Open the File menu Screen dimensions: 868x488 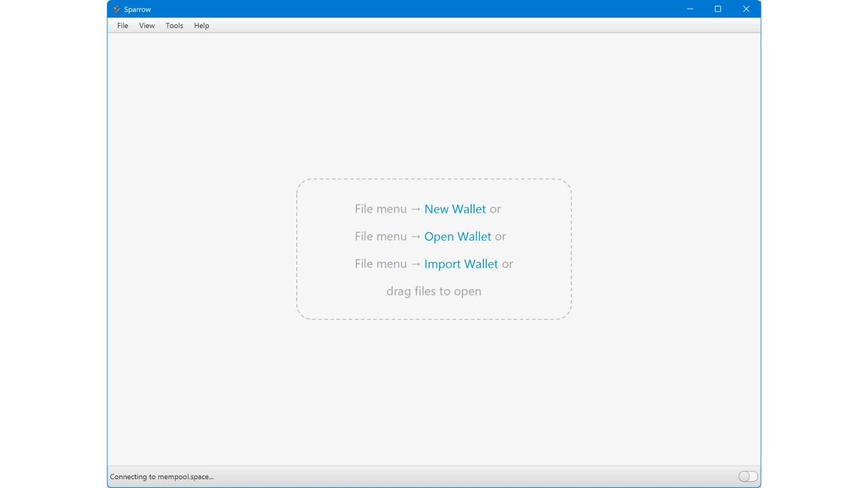pyautogui.click(x=123, y=26)
